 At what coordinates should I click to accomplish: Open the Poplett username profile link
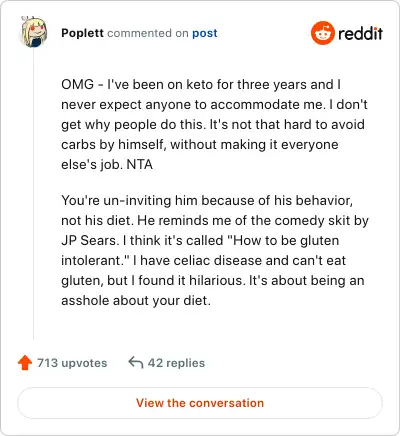[x=82, y=33]
